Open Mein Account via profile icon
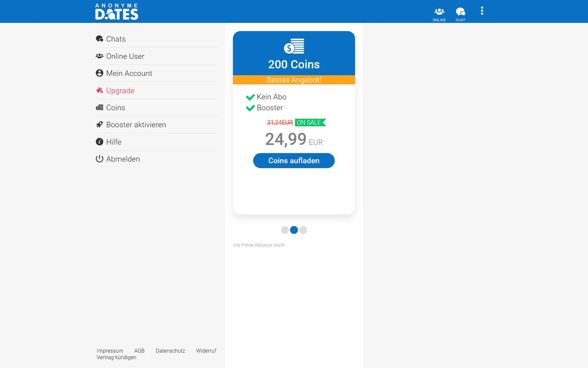The height and width of the screenshot is (368, 588). coord(99,73)
